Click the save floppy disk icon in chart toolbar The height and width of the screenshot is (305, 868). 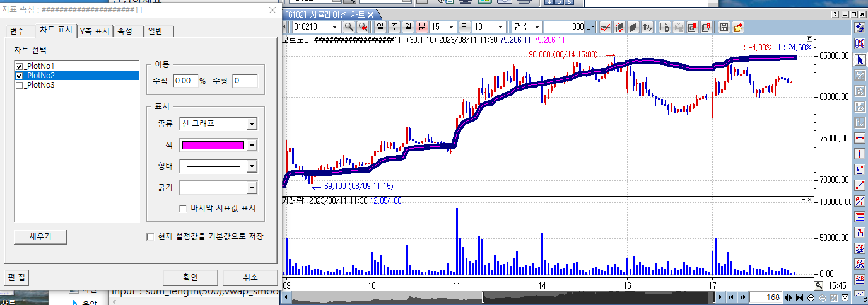coord(724,27)
